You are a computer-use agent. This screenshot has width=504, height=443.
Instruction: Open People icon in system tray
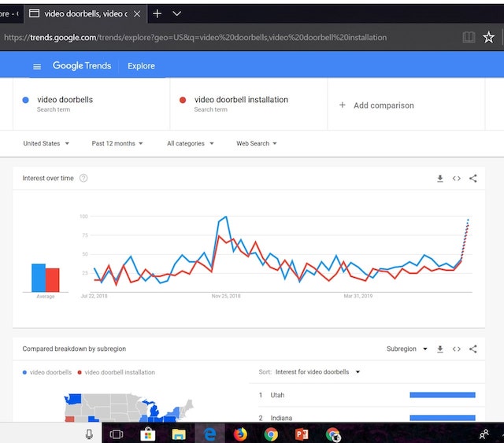tap(484, 434)
